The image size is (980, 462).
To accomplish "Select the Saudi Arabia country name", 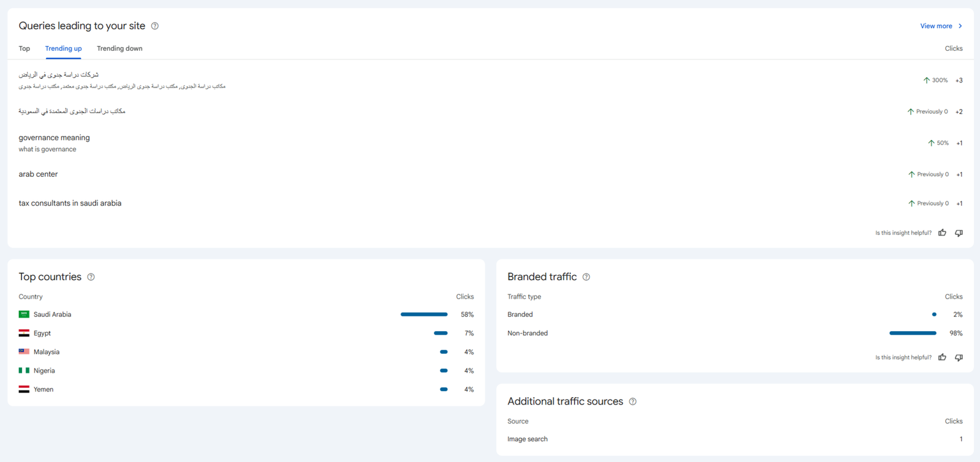I will pyautogui.click(x=52, y=315).
